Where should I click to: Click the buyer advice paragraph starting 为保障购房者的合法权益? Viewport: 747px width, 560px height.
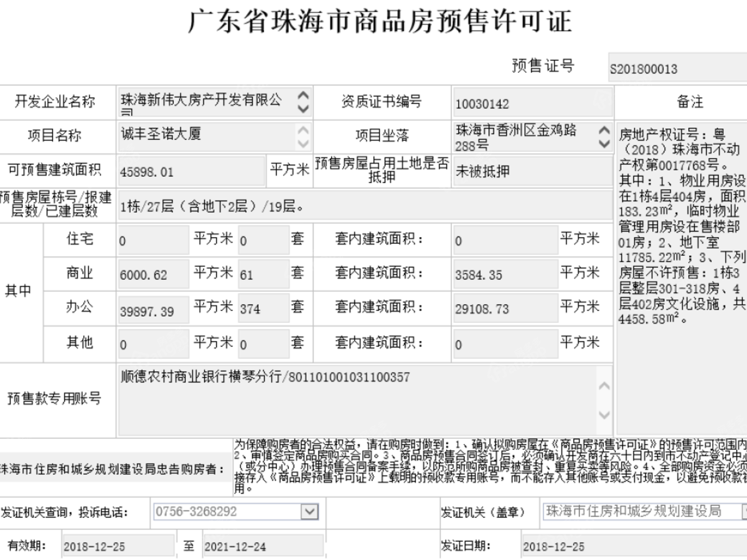point(491,467)
